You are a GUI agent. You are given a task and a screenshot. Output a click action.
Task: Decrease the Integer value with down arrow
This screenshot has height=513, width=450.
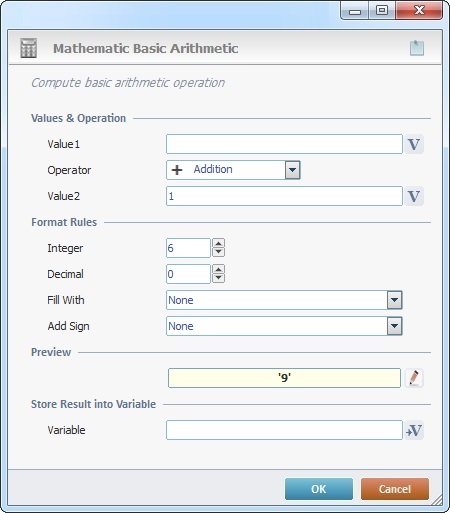218,252
